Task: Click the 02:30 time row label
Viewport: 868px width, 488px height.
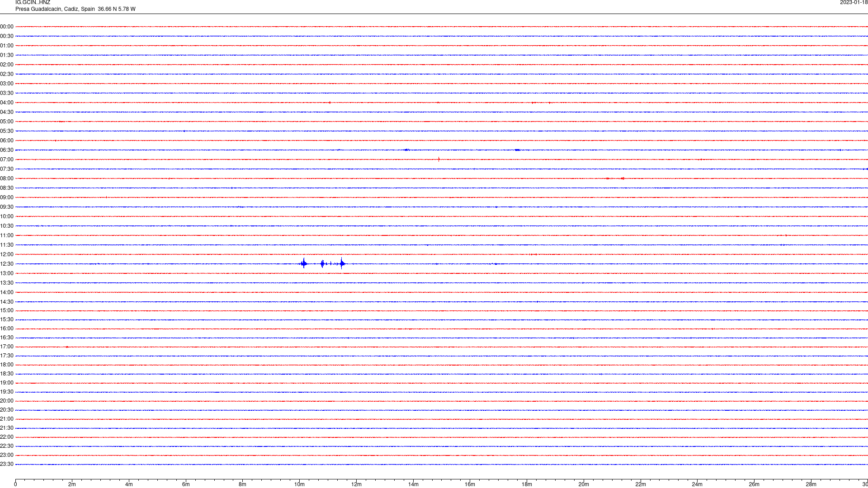Action: click(x=7, y=74)
